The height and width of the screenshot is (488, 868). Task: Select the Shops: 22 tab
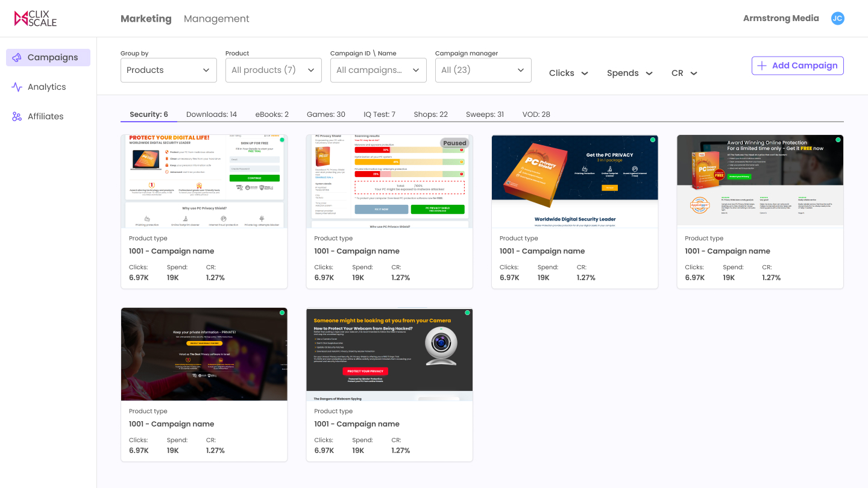[x=431, y=114]
